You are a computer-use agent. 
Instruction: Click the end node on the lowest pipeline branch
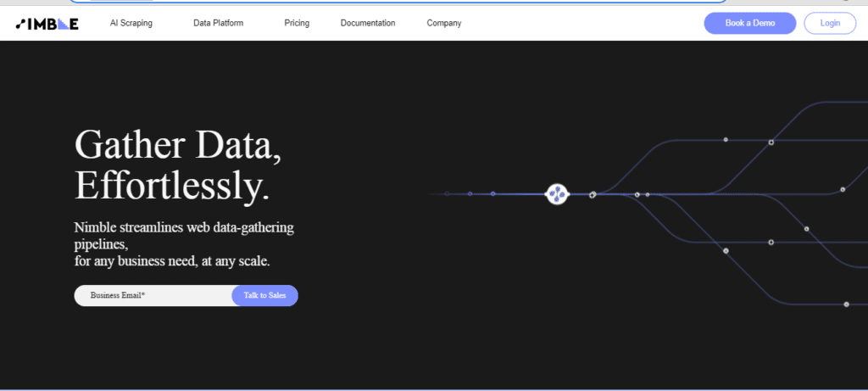(x=846, y=304)
